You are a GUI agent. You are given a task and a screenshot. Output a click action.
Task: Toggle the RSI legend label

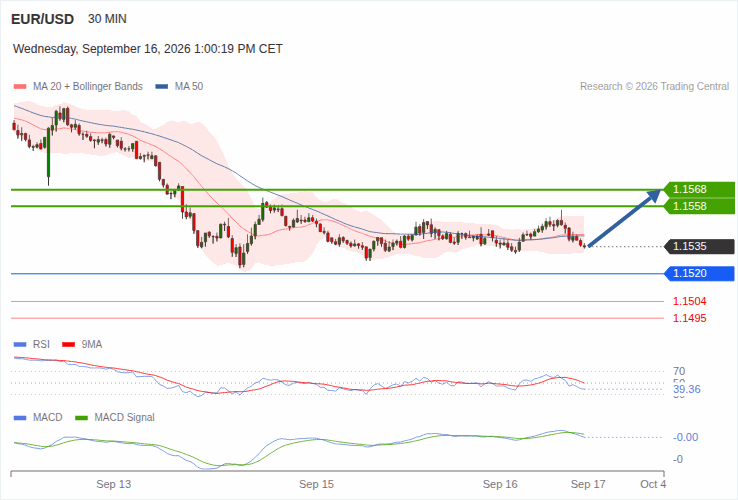[x=41, y=345]
